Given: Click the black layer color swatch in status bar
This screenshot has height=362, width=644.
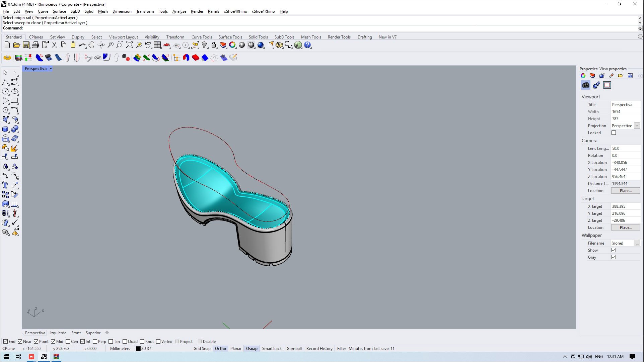Looking at the screenshot, I should point(138,348).
